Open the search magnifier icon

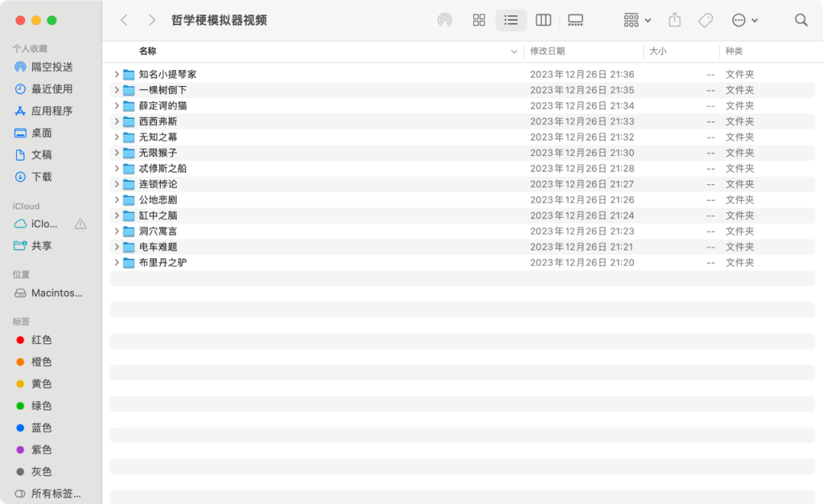(x=801, y=21)
